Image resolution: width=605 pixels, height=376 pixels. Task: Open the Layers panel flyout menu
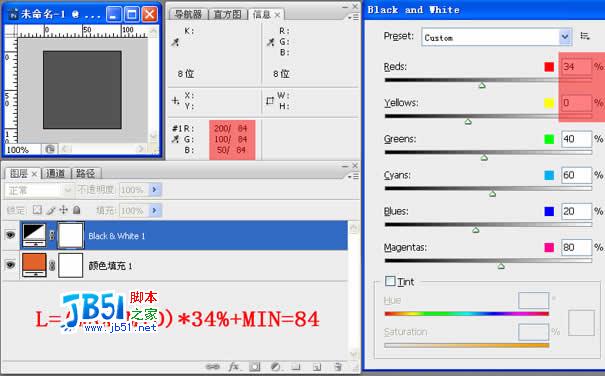click(x=353, y=176)
